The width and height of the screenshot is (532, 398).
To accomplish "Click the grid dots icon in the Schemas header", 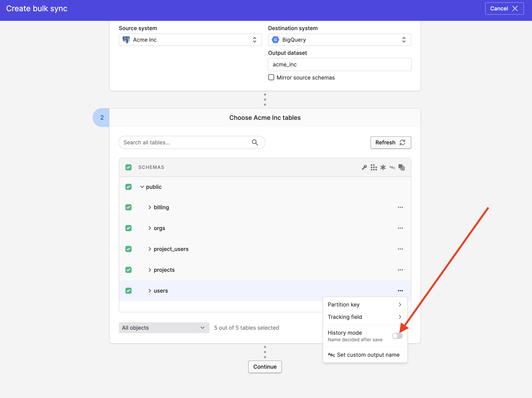I will click(x=373, y=167).
